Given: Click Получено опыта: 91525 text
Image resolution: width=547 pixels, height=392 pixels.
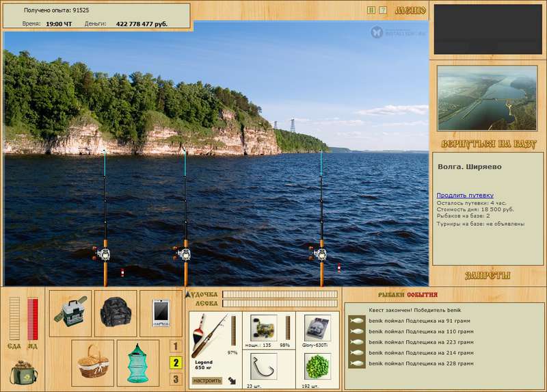Looking at the screenshot, I should (56, 10).
